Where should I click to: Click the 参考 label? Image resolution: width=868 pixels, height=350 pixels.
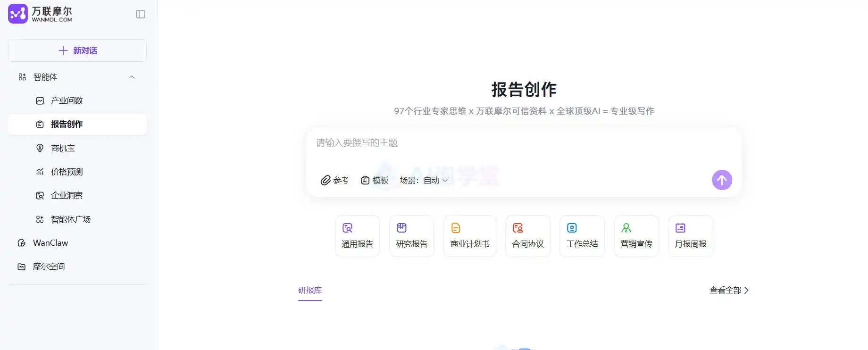[341, 180]
